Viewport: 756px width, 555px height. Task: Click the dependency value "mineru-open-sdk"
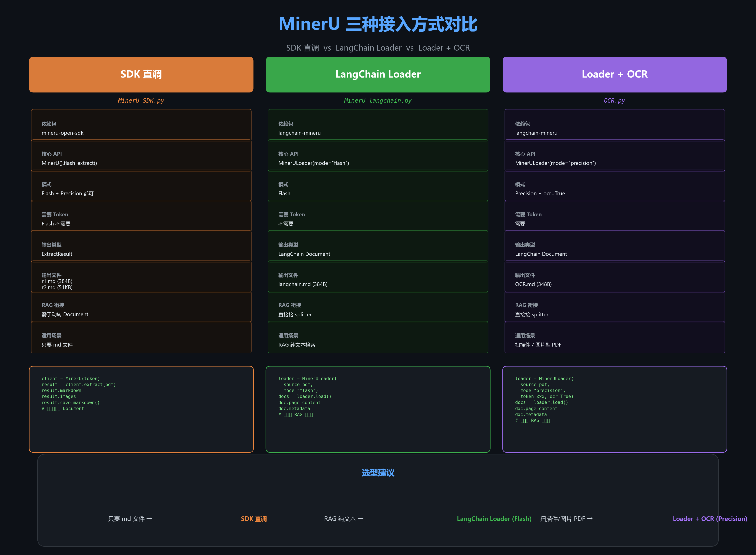(62, 133)
